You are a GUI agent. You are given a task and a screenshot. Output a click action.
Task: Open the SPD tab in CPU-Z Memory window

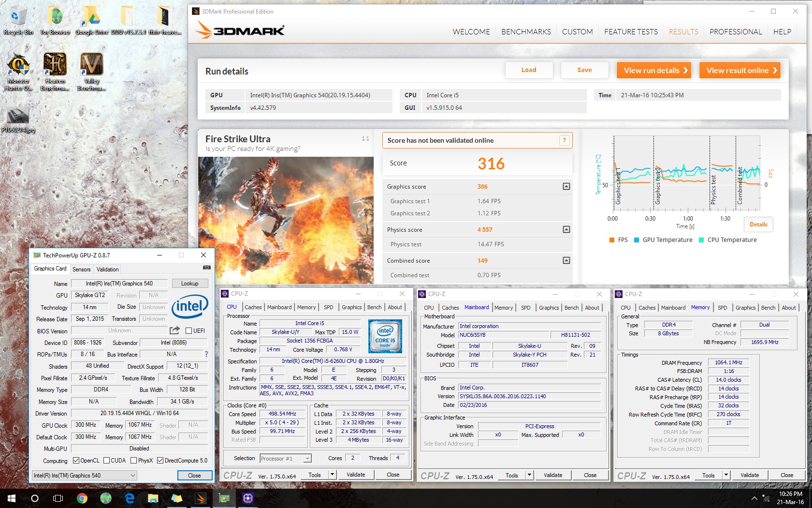pos(722,308)
